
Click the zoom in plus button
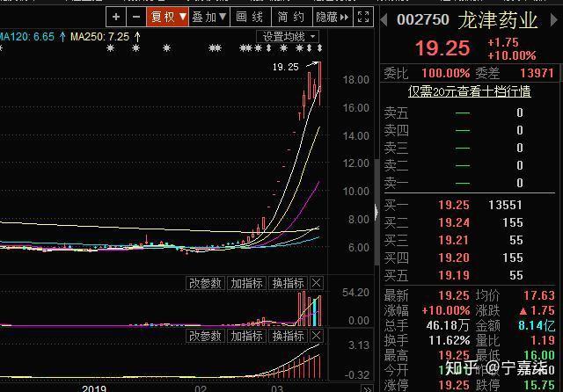click(x=116, y=17)
